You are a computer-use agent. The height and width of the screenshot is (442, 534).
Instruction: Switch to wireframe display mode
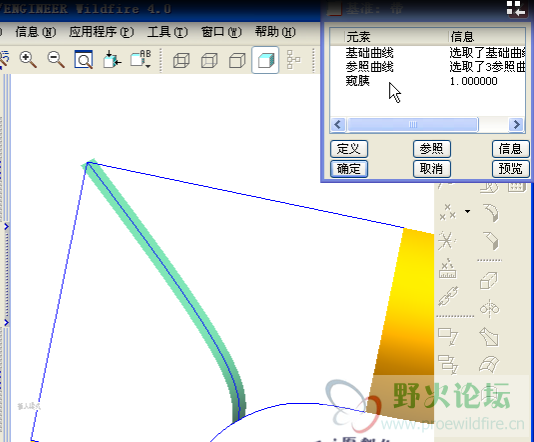[x=181, y=61]
